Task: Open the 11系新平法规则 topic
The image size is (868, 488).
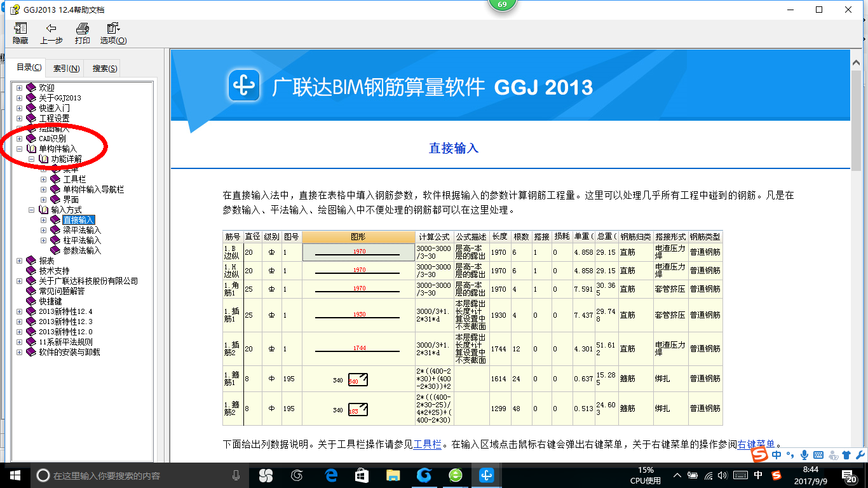Action: (65, 342)
